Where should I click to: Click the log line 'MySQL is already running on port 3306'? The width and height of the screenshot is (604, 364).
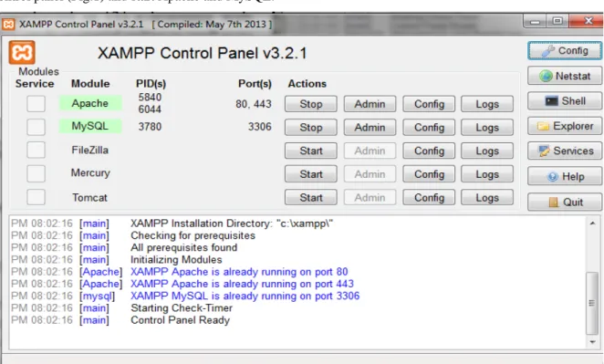coord(245,296)
